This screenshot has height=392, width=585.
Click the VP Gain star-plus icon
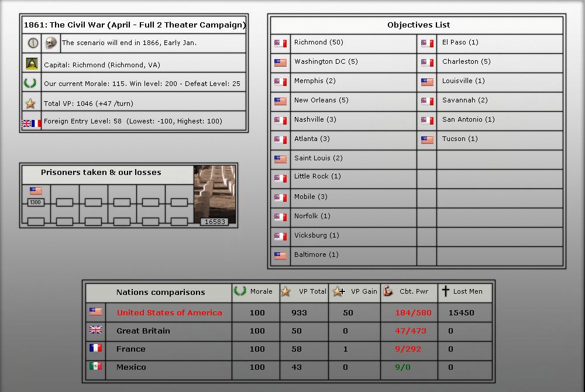pos(339,291)
